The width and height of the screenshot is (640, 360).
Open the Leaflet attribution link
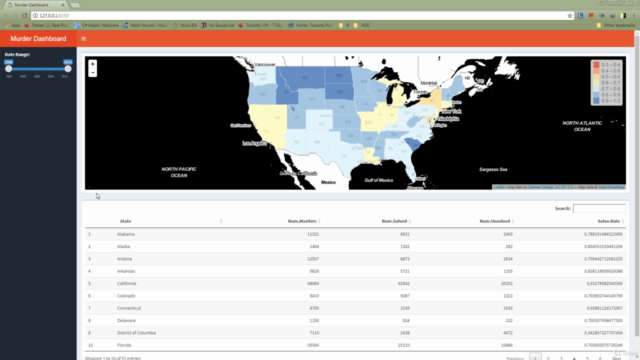point(499,187)
